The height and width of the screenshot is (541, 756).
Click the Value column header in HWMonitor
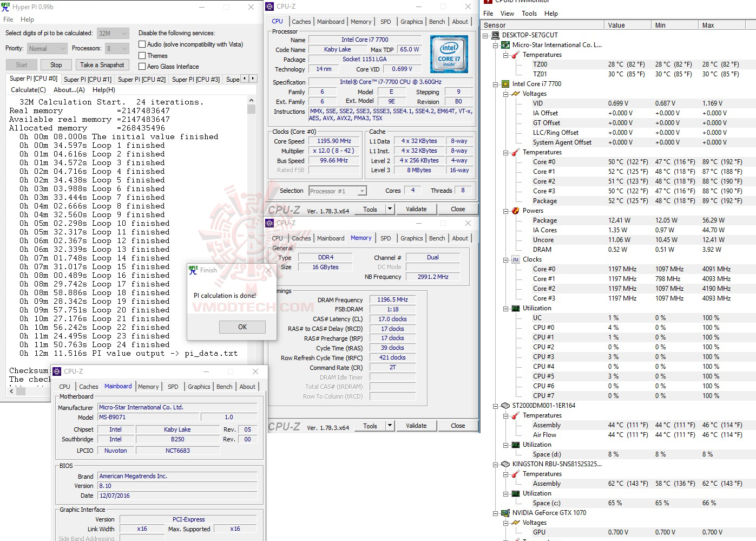(628, 25)
